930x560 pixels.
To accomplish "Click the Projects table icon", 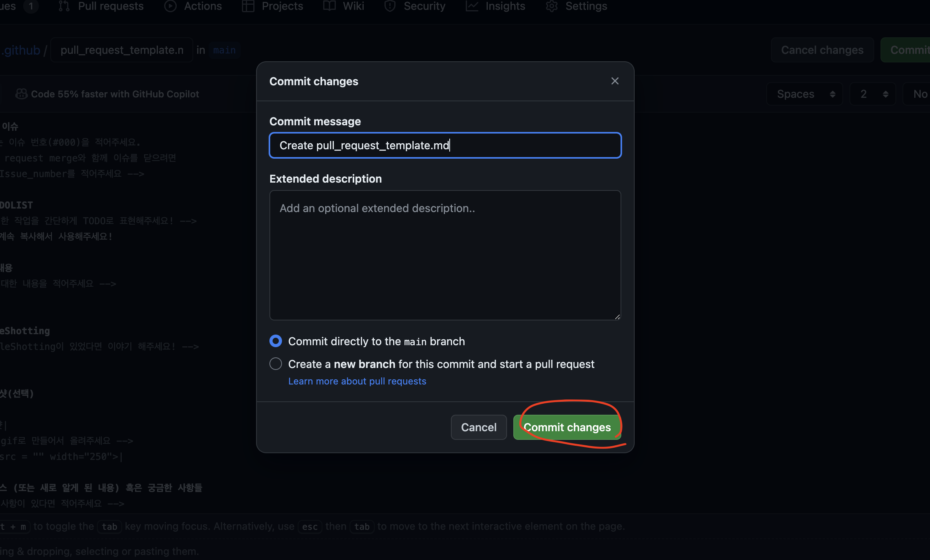I will coord(248,6).
